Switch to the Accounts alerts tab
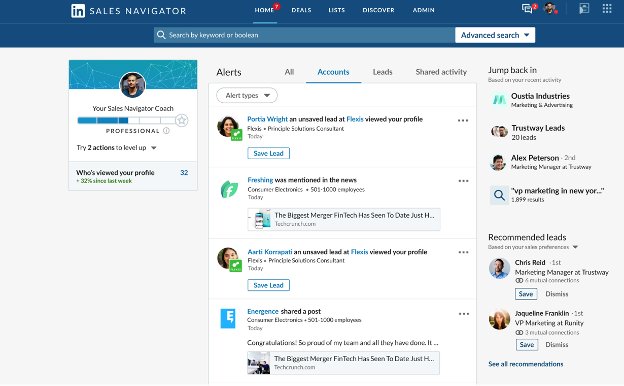Image resolution: width=624 pixels, height=386 pixels. coord(333,72)
